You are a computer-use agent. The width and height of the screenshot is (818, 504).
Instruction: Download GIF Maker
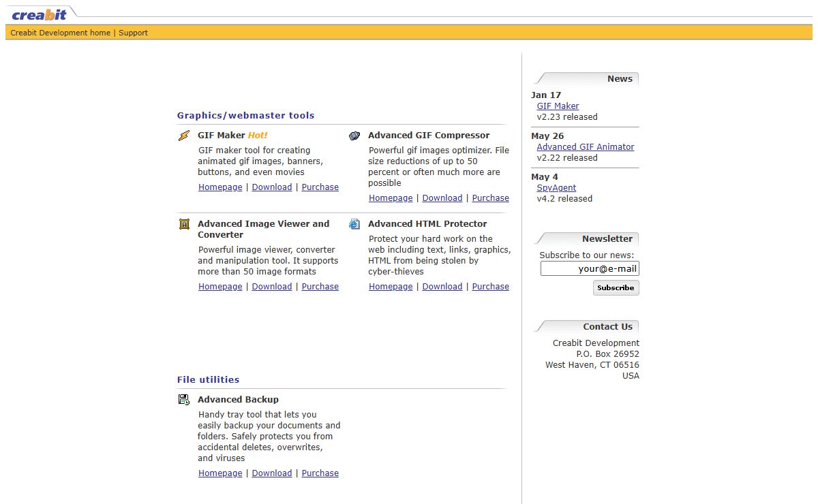tap(272, 187)
